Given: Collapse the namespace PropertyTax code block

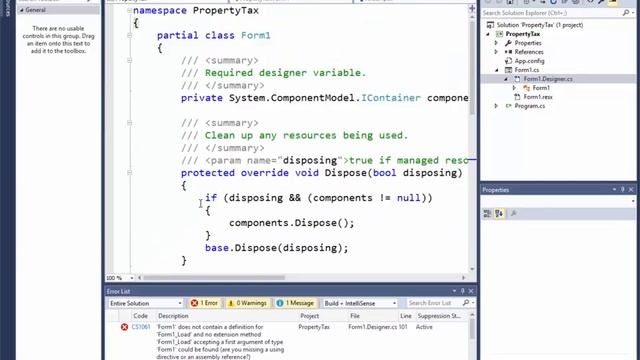Looking at the screenshot, I should (x=129, y=10).
